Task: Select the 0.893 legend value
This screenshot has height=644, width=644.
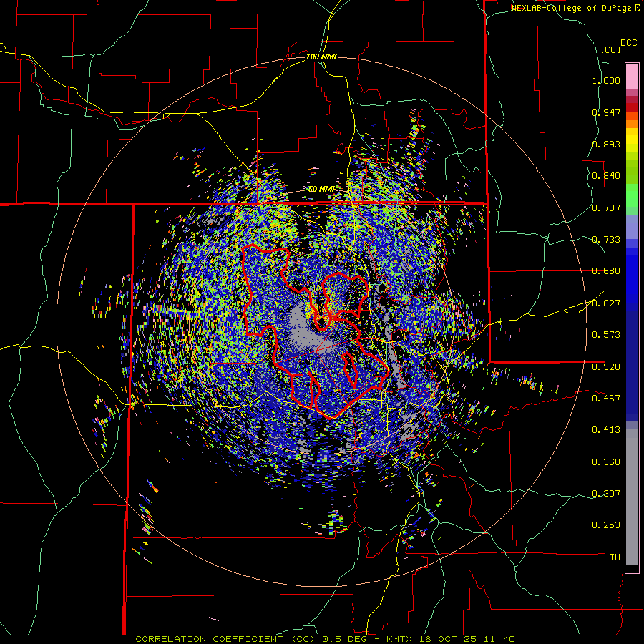Action: pyautogui.click(x=606, y=144)
